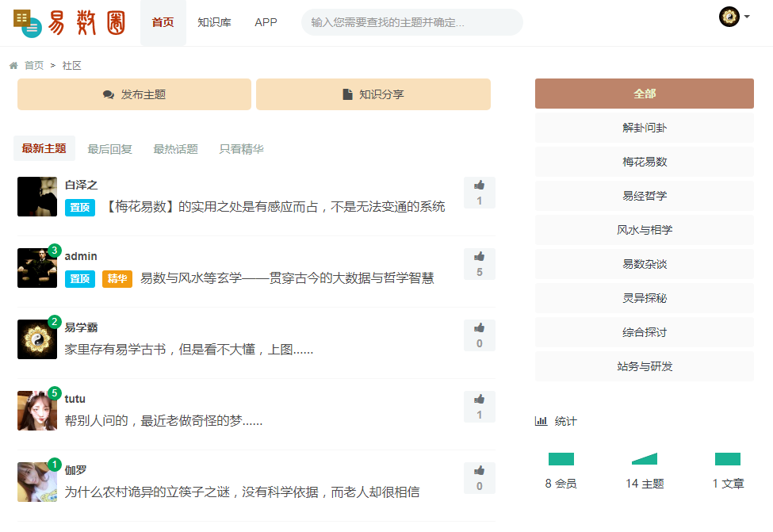The width and height of the screenshot is (773, 532).
Task: Click the thumbs-up icon on 伽罗's post
Action: pyautogui.click(x=479, y=471)
